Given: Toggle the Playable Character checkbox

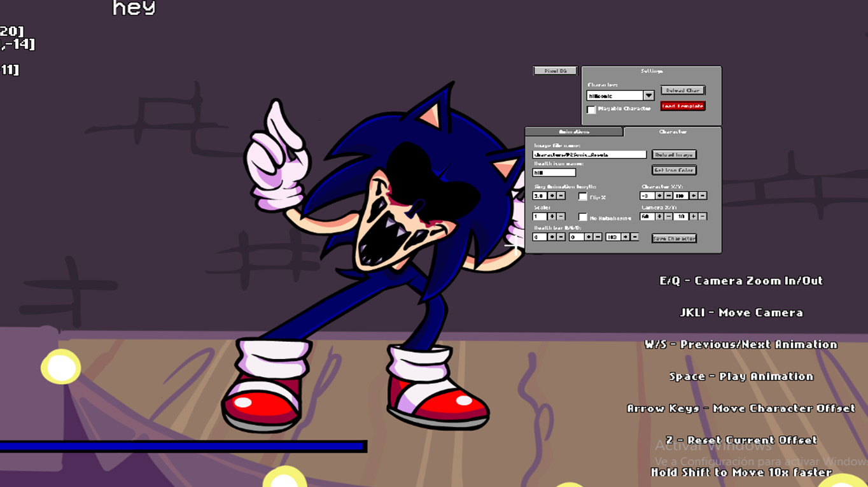Looking at the screenshot, I should (591, 109).
